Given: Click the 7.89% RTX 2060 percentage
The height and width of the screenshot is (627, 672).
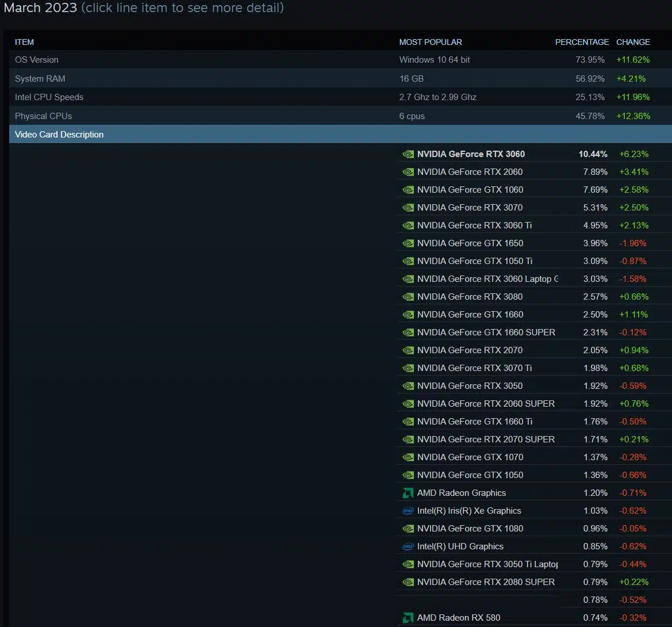Looking at the screenshot, I should pyautogui.click(x=596, y=172).
